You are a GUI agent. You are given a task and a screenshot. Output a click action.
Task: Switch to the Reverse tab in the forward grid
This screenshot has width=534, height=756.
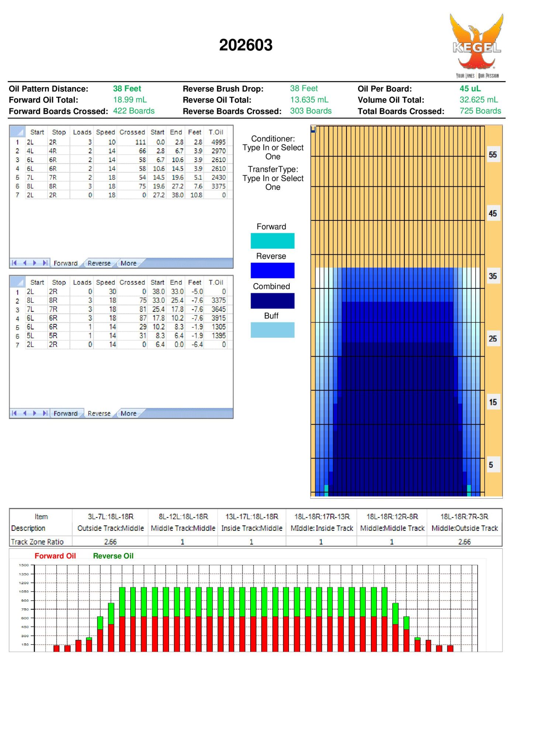pyautogui.click(x=99, y=263)
